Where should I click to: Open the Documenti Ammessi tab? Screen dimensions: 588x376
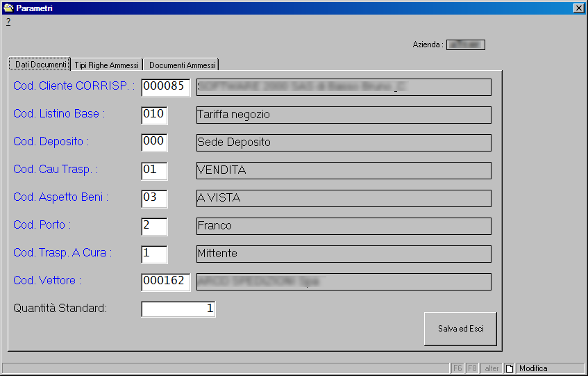pyautogui.click(x=183, y=65)
